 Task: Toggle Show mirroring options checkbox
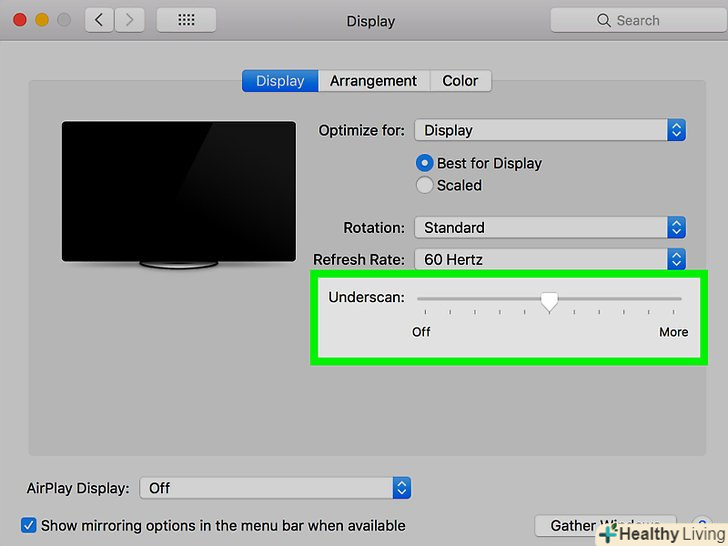(28, 525)
